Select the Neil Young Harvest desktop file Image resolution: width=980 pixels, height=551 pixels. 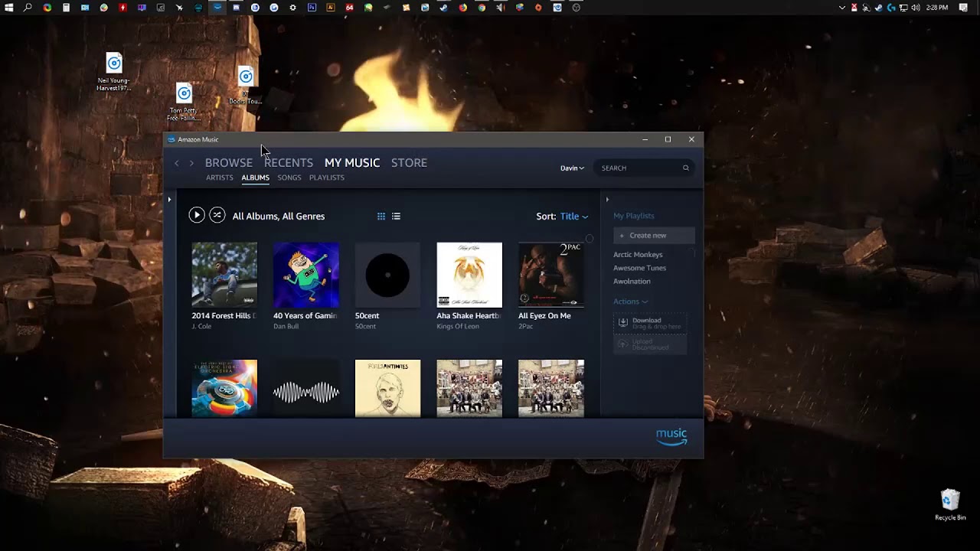coord(114,72)
